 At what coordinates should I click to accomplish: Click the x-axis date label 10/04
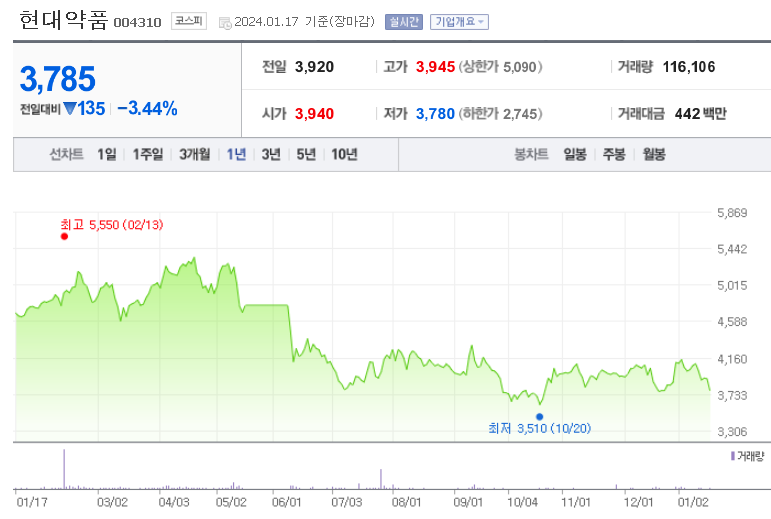(x=522, y=502)
